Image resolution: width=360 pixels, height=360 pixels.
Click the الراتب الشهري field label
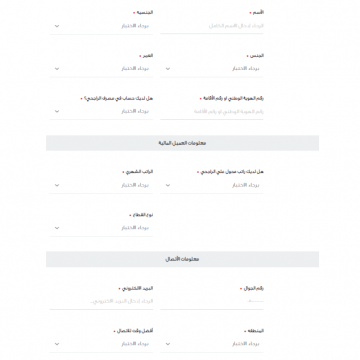coord(139,172)
